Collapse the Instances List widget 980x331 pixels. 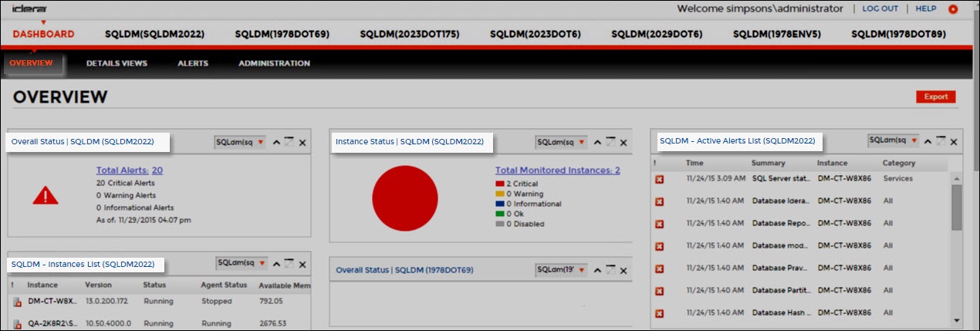(276, 265)
